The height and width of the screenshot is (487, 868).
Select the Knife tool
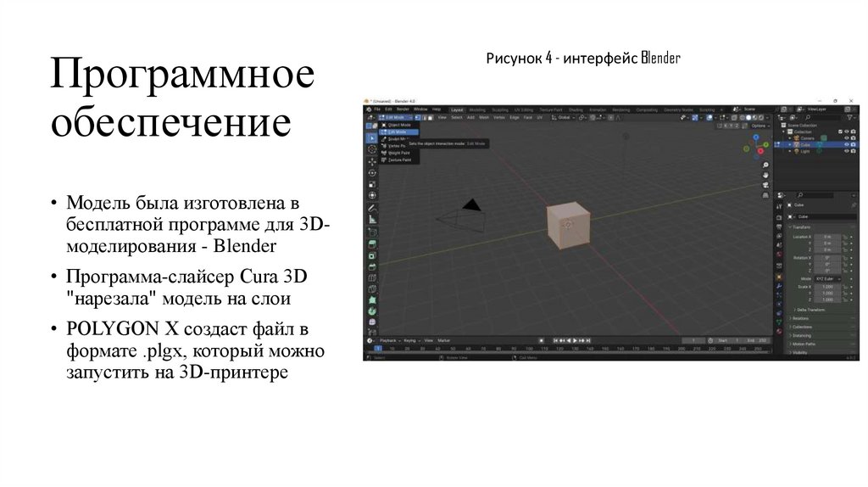[x=372, y=288]
